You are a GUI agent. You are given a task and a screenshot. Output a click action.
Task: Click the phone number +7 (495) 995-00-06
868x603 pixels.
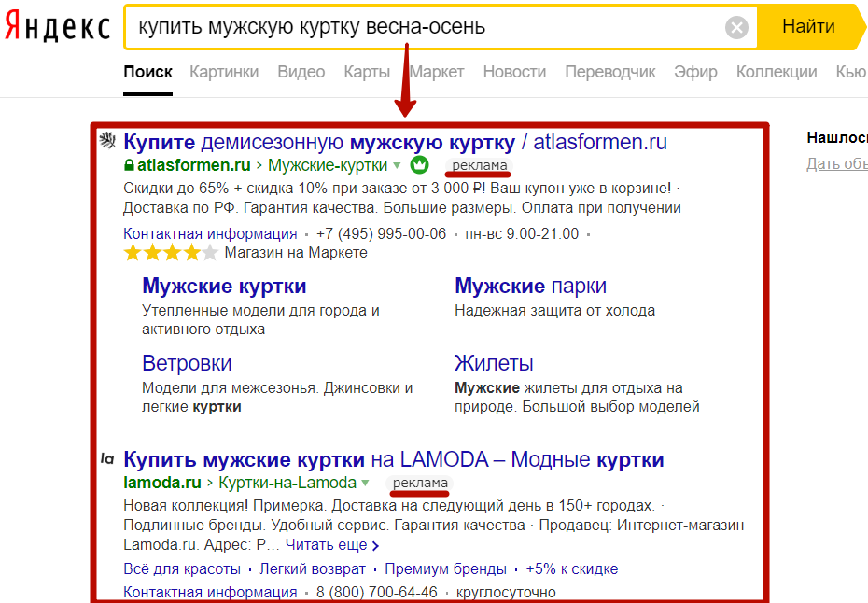(x=381, y=233)
